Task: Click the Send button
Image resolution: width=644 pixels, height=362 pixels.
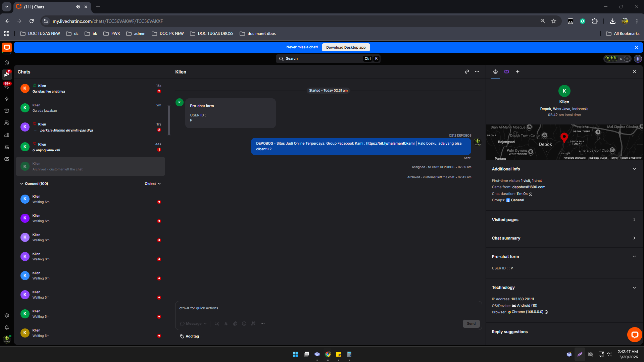Action: click(x=471, y=324)
